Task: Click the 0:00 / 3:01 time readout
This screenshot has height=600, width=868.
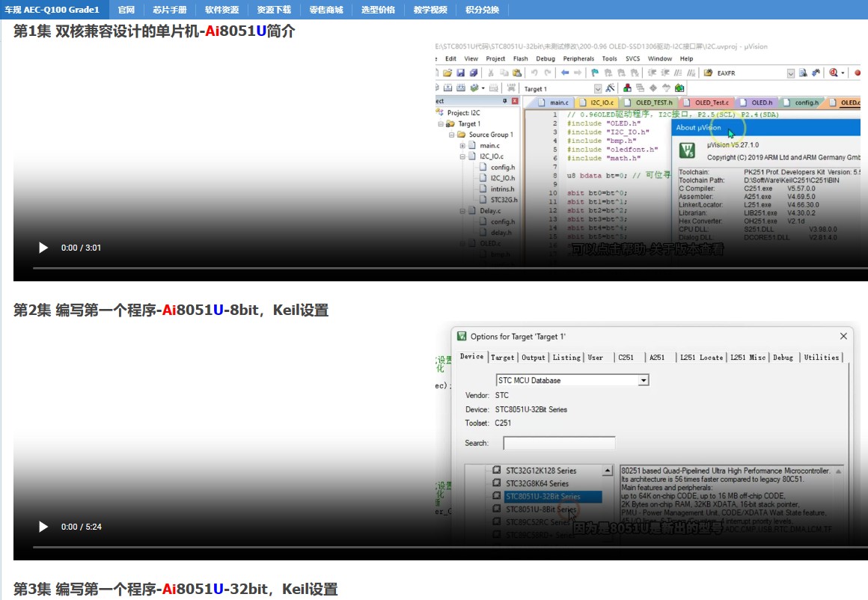Action: coord(81,248)
